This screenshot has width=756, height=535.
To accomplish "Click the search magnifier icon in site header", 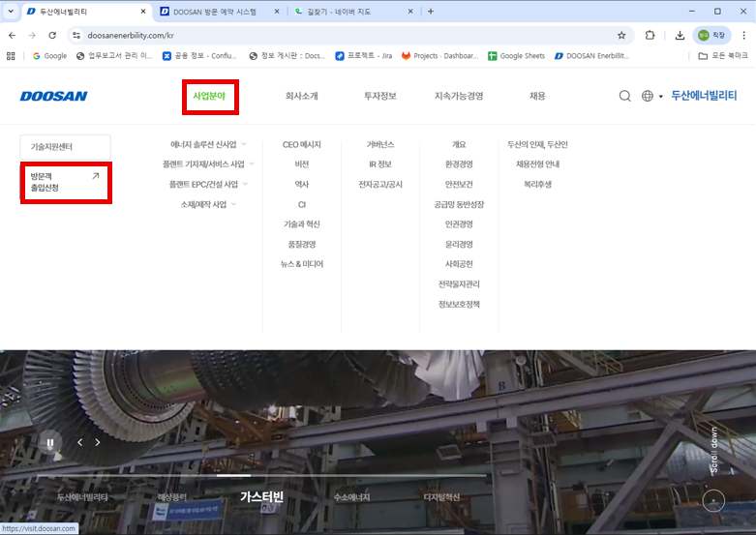I will (625, 96).
